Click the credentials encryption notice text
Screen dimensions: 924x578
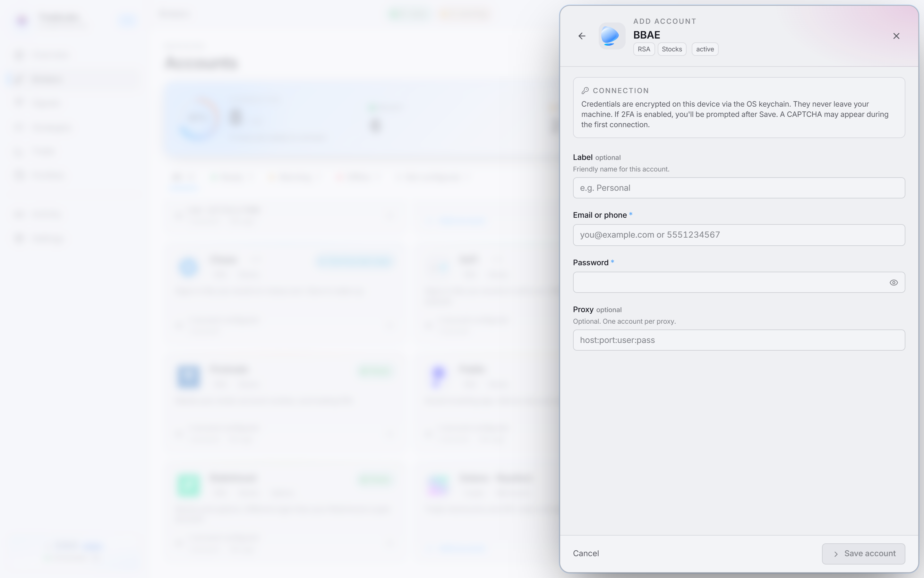pyautogui.click(x=735, y=114)
